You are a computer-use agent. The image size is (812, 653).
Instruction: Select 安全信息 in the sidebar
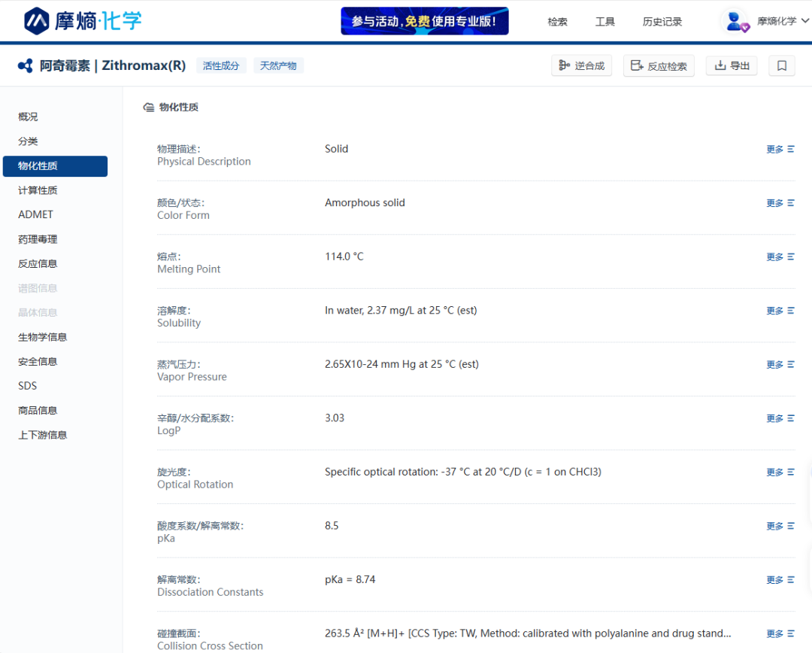pos(38,361)
